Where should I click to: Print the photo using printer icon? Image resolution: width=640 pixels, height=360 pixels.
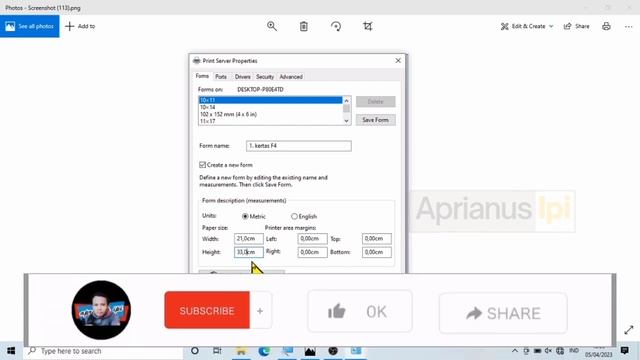(606, 26)
